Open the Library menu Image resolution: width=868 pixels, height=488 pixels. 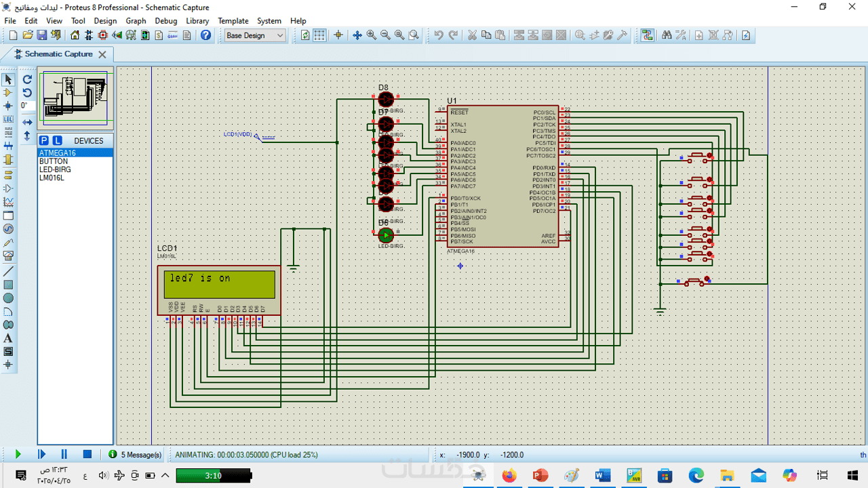coord(197,21)
